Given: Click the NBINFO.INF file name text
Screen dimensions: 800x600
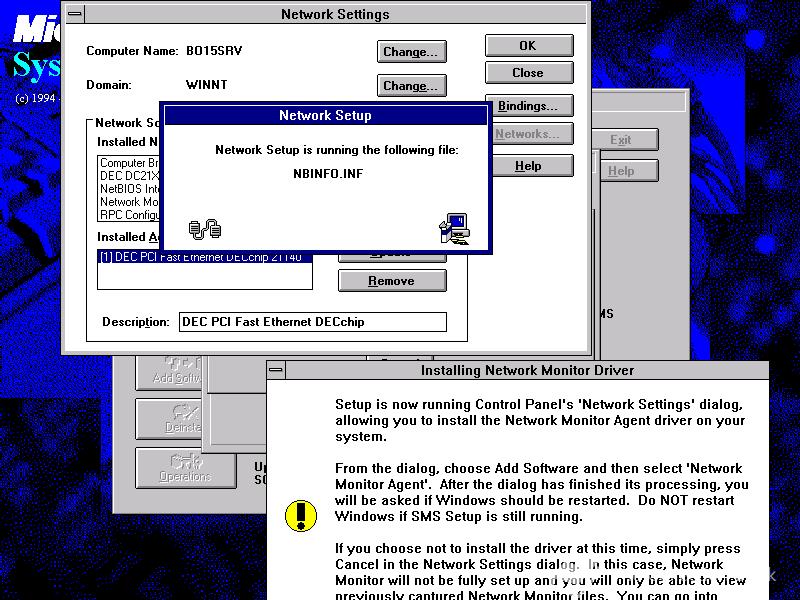Looking at the screenshot, I should 328,173.
